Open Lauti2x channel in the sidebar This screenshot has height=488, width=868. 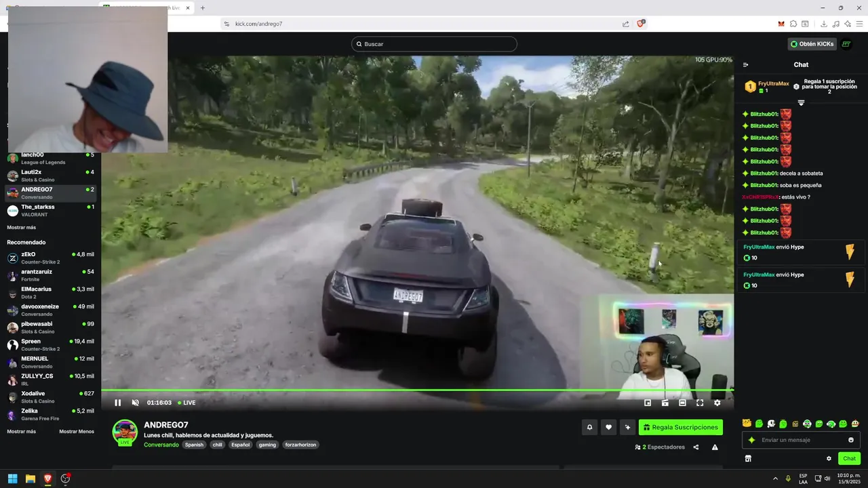51,176
